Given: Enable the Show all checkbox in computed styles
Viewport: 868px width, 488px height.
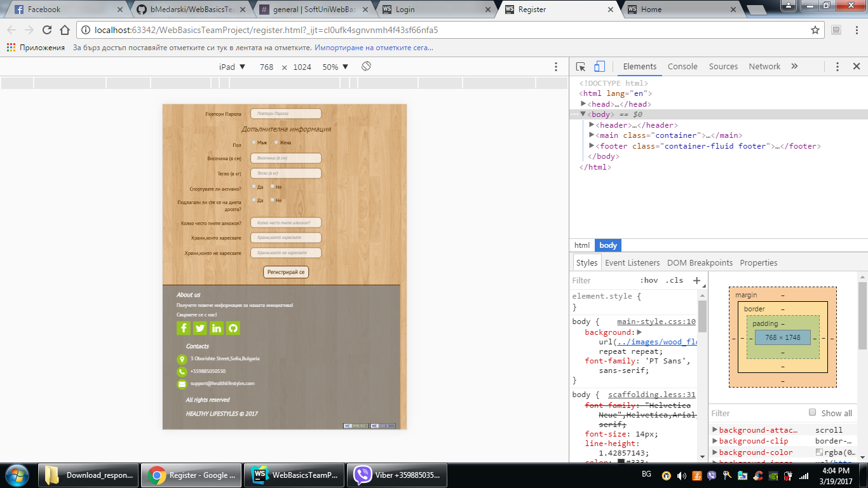Looking at the screenshot, I should (x=812, y=412).
